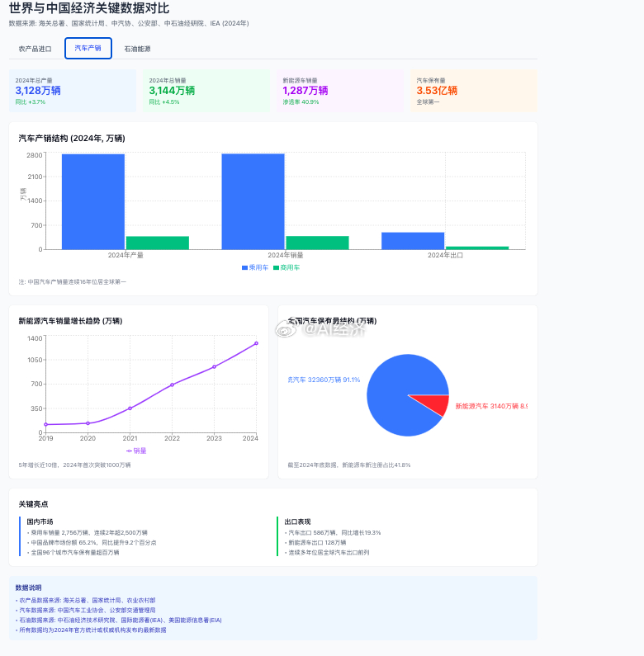The width and height of the screenshot is (644, 656).
Task: Click the 关键亮点 heading
Action: [x=33, y=504]
